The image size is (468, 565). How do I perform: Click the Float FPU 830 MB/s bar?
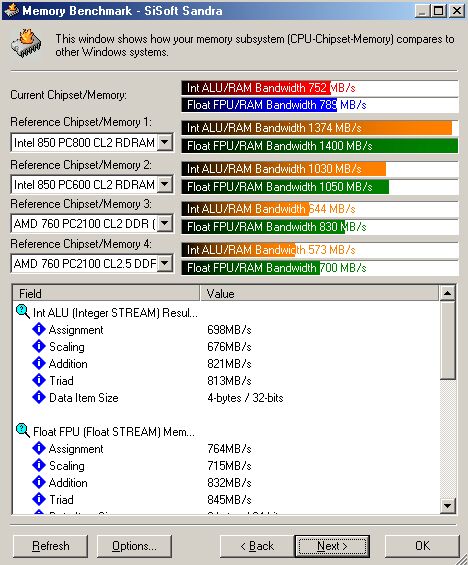coord(263,227)
